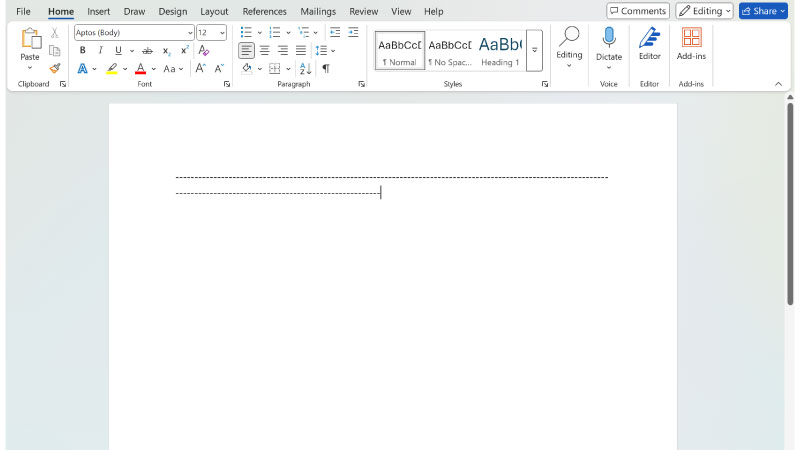Open the File menu
Image resolution: width=800 pixels, height=450 pixels.
coord(23,11)
